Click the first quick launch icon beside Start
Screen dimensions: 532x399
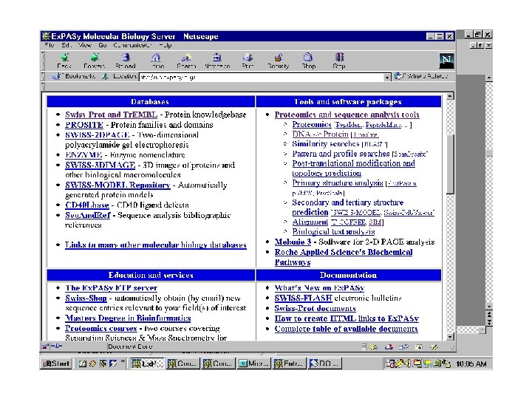[x=83, y=364]
